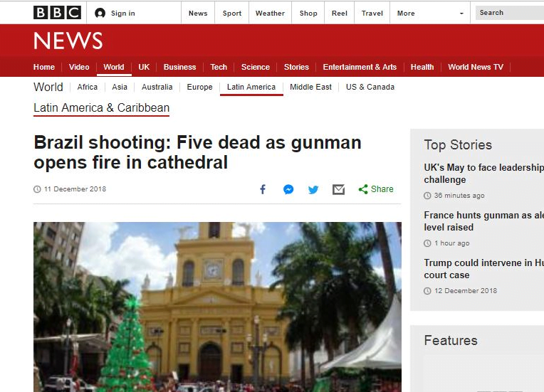This screenshot has width=544, height=392.
Task: Share article on Twitter
Action: (x=313, y=189)
